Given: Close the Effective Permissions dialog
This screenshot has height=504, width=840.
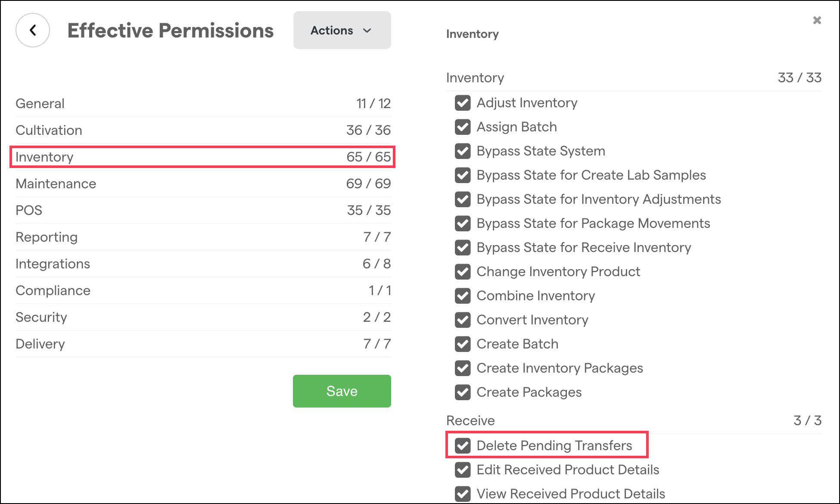Looking at the screenshot, I should 817,20.
